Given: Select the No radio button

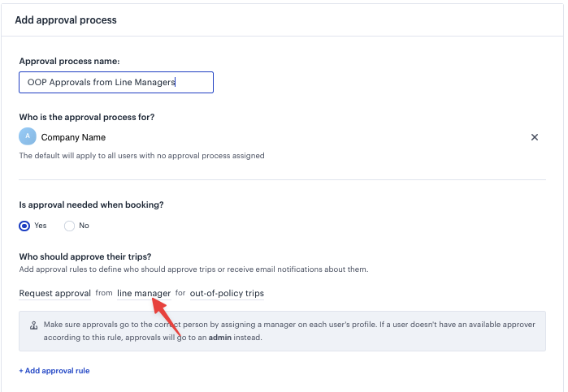Looking at the screenshot, I should coord(69,226).
